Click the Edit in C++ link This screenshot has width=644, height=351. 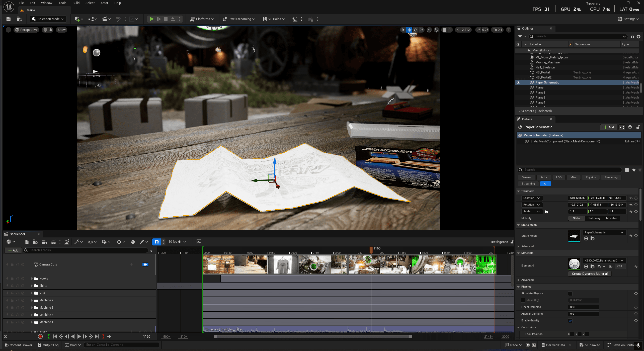coord(632,141)
